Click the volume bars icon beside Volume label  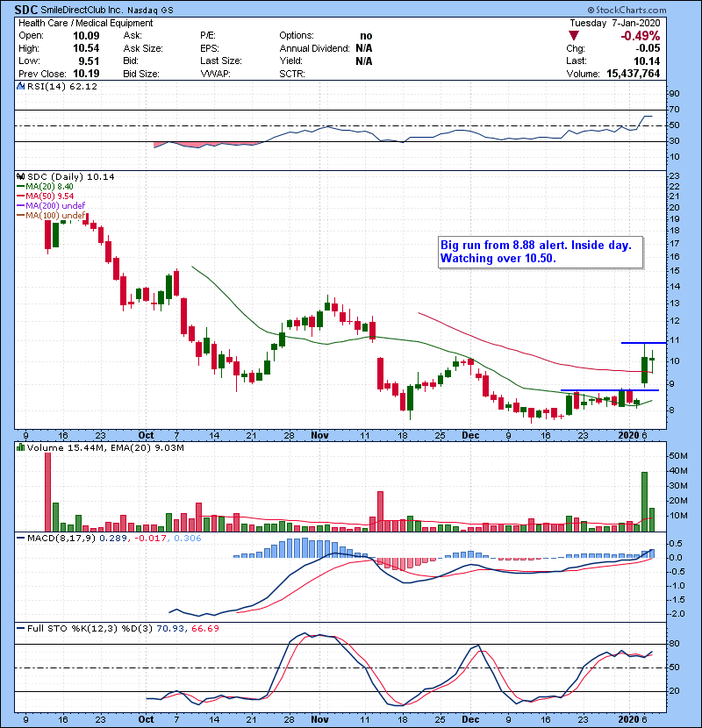(20, 447)
